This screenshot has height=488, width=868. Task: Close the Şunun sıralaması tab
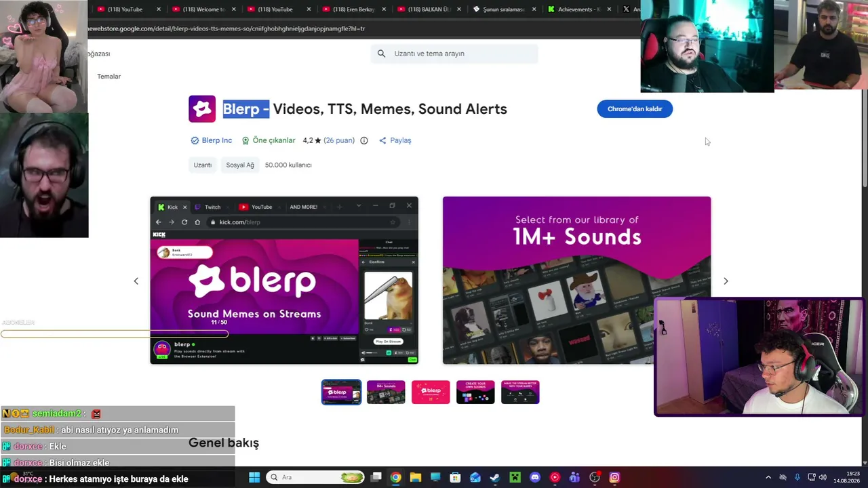click(534, 9)
